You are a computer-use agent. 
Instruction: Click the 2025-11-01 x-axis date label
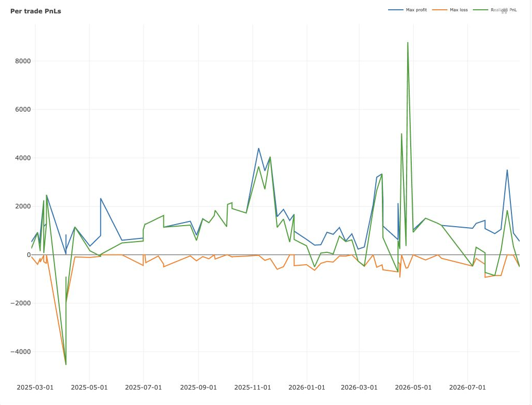253,388
